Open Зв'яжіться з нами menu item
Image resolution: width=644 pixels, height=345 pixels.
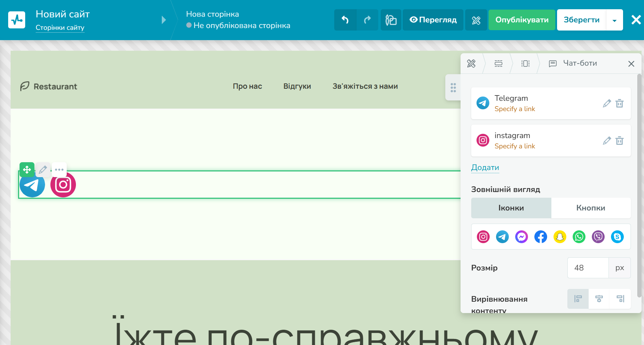[x=365, y=86]
